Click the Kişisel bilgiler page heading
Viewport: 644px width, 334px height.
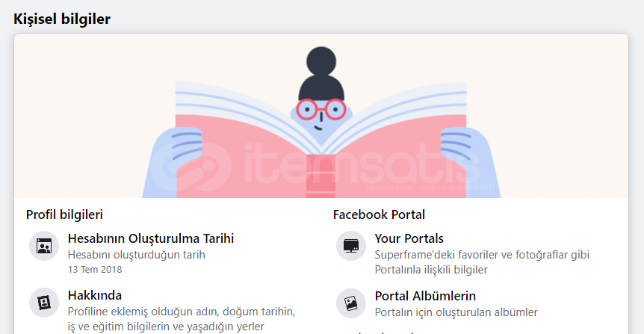tap(62, 19)
